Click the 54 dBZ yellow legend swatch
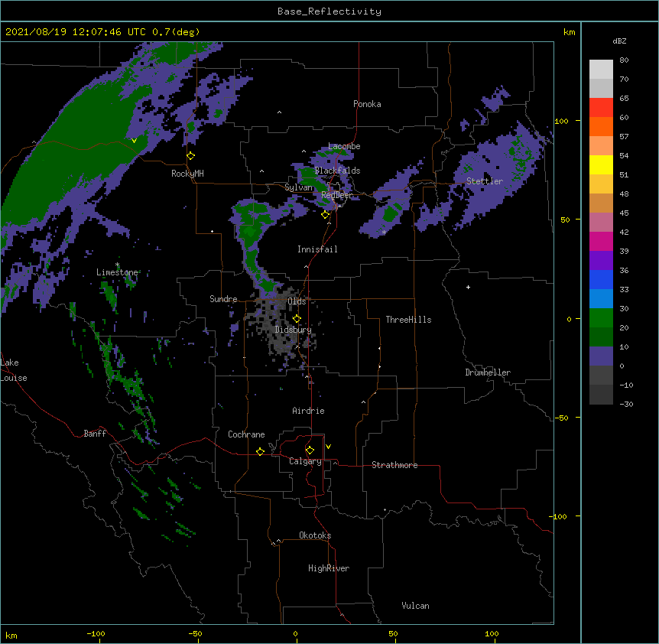The width and height of the screenshot is (659, 644). (x=601, y=164)
